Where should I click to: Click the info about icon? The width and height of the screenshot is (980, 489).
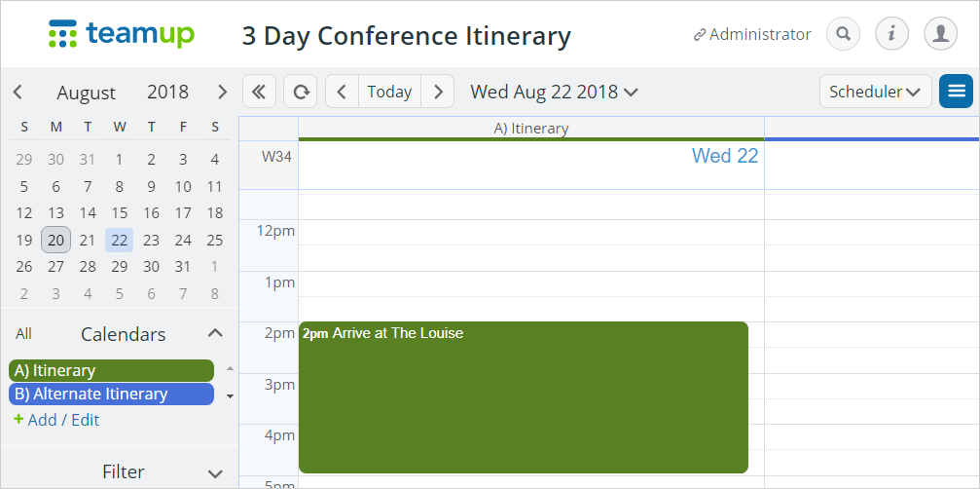(x=891, y=34)
